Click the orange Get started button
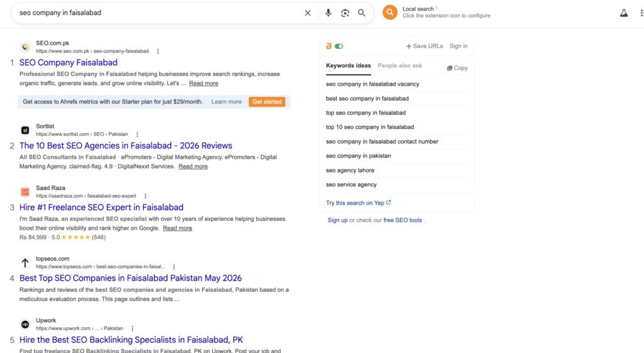This screenshot has height=353, width=644. click(267, 101)
